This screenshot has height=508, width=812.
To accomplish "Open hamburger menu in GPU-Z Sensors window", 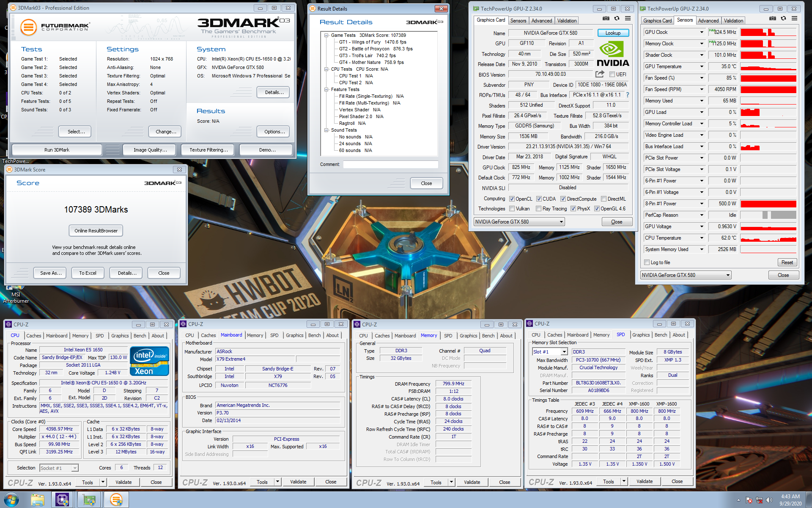I will [x=795, y=19].
